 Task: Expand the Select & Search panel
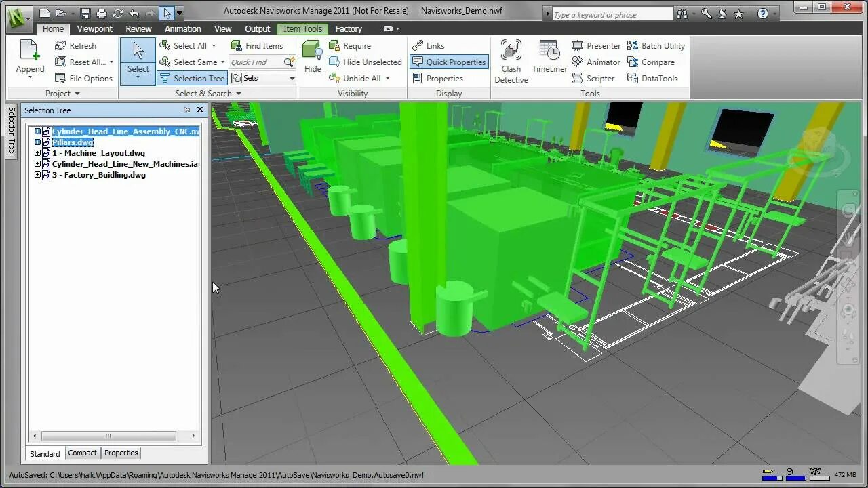(x=208, y=94)
